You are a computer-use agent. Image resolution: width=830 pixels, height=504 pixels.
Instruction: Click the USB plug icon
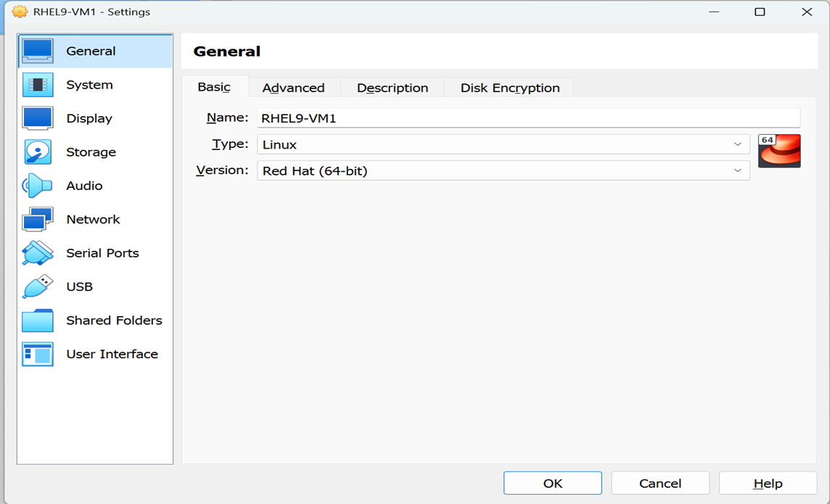(38, 286)
